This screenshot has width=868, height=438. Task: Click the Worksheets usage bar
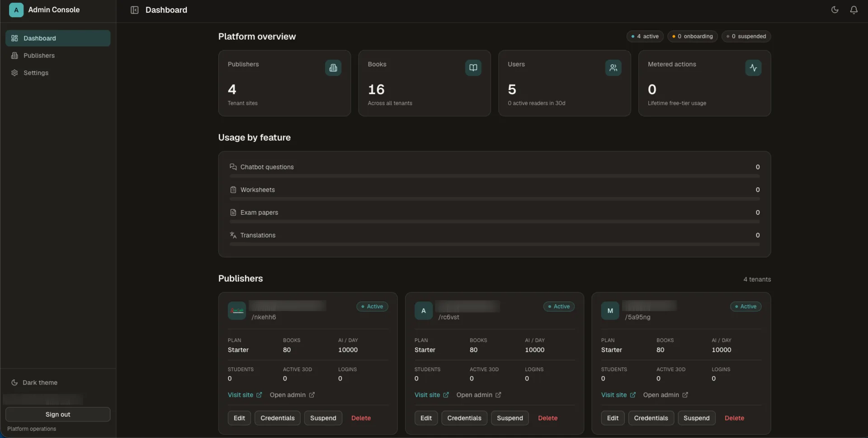point(495,199)
